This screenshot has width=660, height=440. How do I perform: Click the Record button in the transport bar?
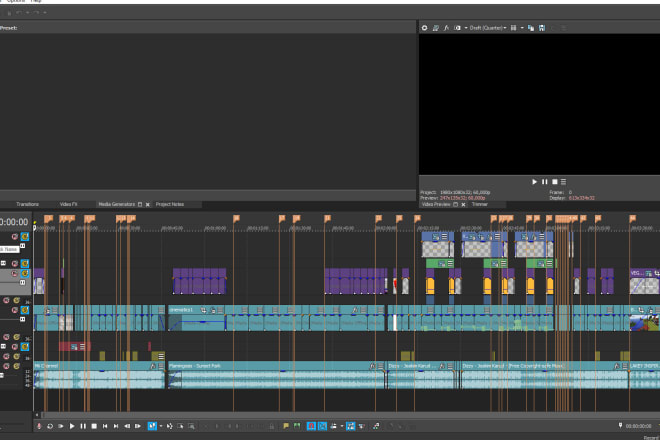(39, 426)
